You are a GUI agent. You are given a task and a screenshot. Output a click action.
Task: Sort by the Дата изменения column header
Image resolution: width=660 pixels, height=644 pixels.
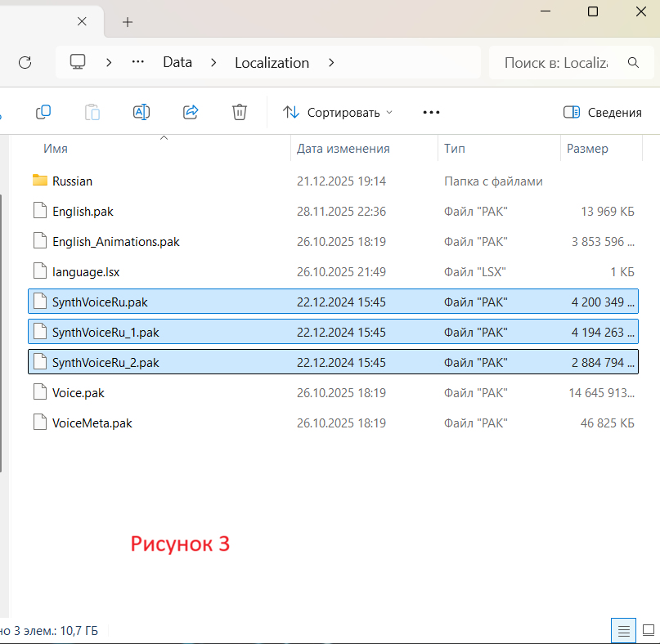(343, 149)
